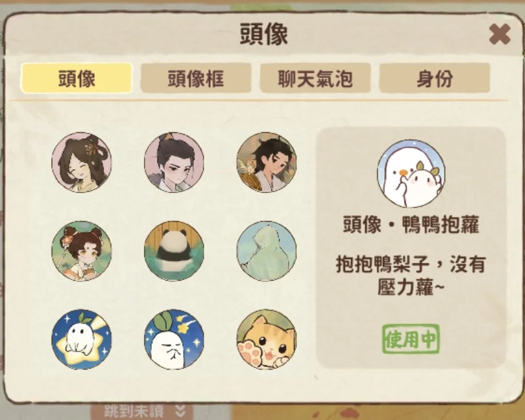This screenshot has height=420, width=525.
Task: Choose the grumpy radish with shooting star avatar
Action: (x=174, y=339)
